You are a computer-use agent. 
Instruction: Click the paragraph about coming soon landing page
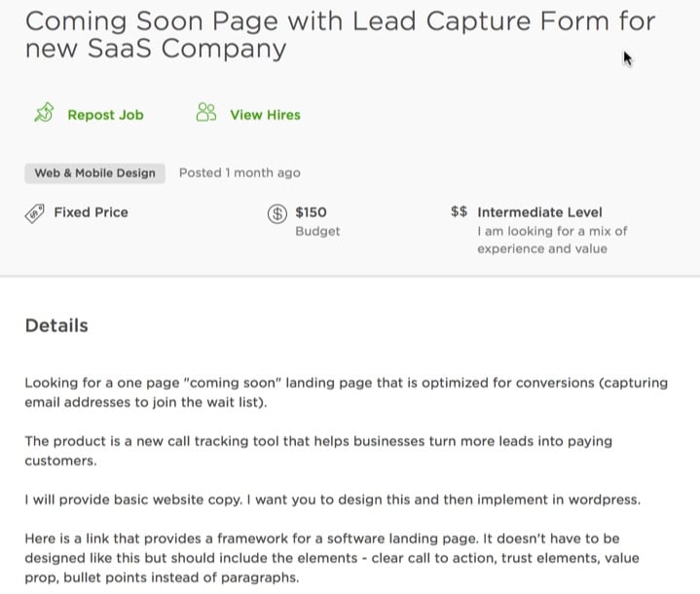pyautogui.click(x=346, y=392)
